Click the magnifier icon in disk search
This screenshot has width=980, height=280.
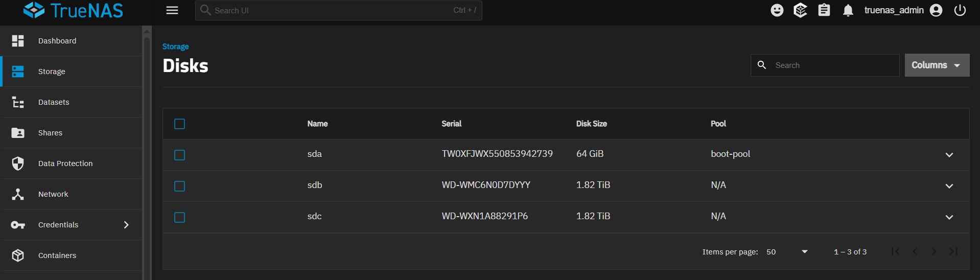pos(762,65)
